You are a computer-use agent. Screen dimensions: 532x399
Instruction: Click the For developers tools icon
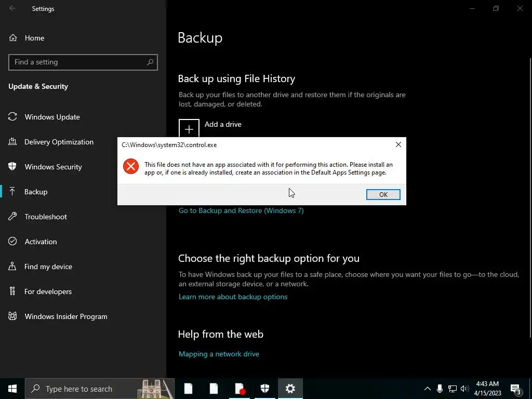click(12, 291)
